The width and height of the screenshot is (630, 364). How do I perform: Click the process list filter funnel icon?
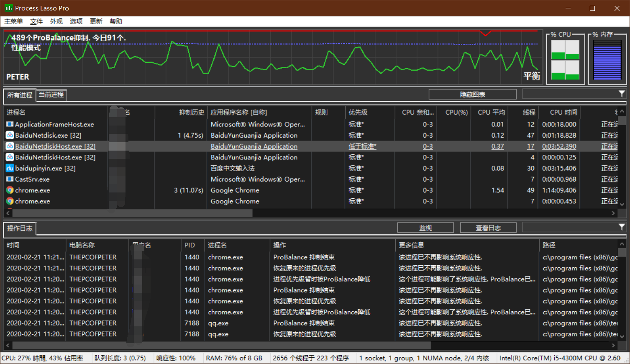tap(622, 94)
